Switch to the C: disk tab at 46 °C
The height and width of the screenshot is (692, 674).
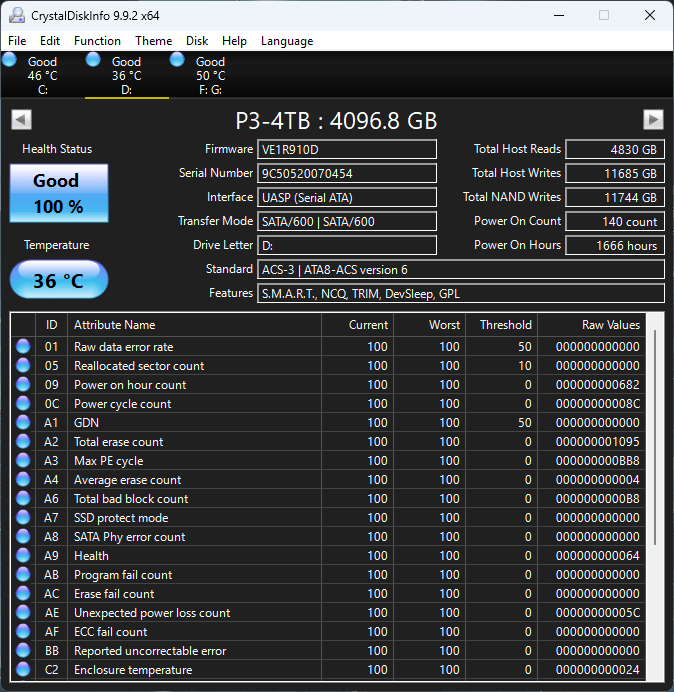coord(42,75)
